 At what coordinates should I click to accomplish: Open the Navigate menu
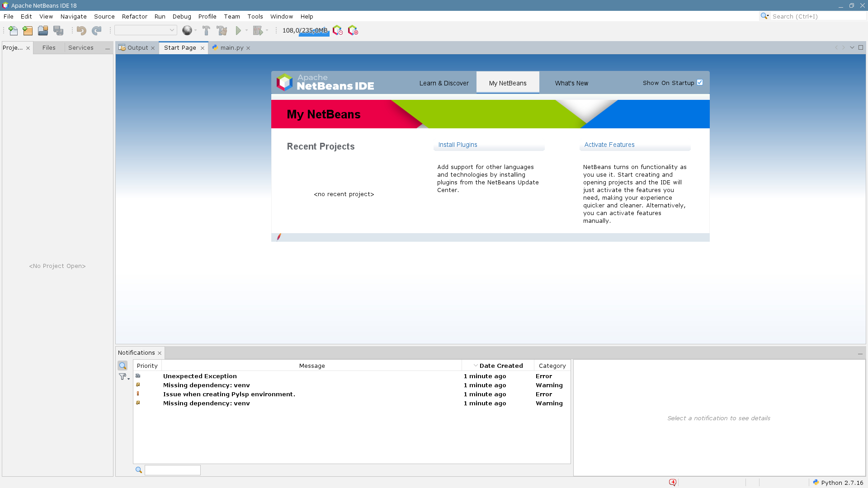(73, 16)
